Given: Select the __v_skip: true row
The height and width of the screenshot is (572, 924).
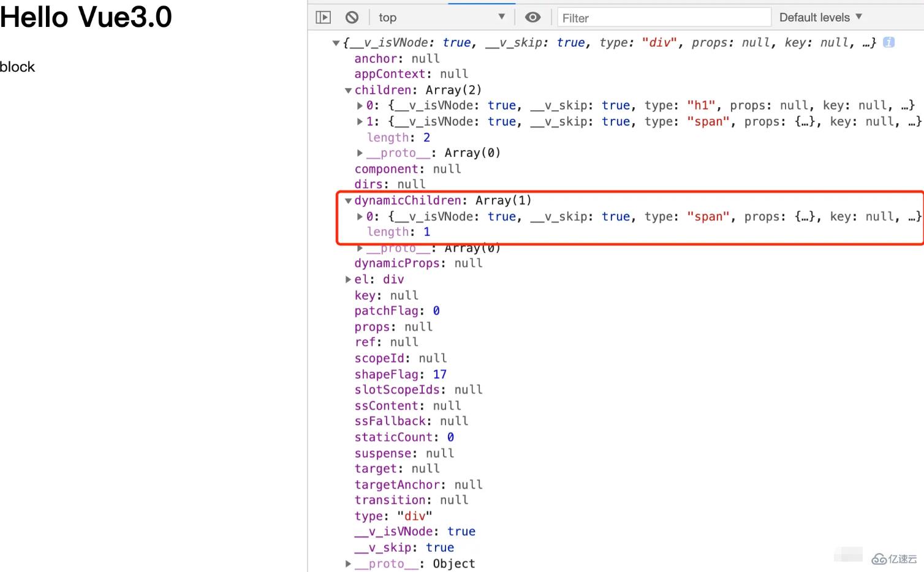Looking at the screenshot, I should [404, 548].
